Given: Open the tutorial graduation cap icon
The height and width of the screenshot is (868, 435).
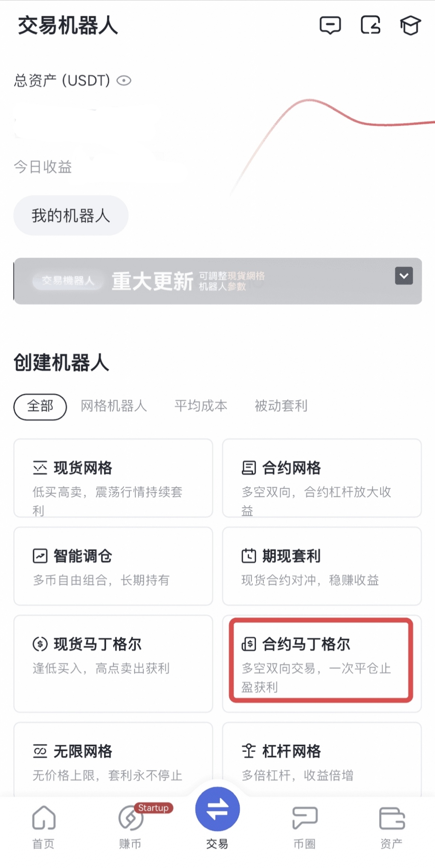Looking at the screenshot, I should [410, 26].
